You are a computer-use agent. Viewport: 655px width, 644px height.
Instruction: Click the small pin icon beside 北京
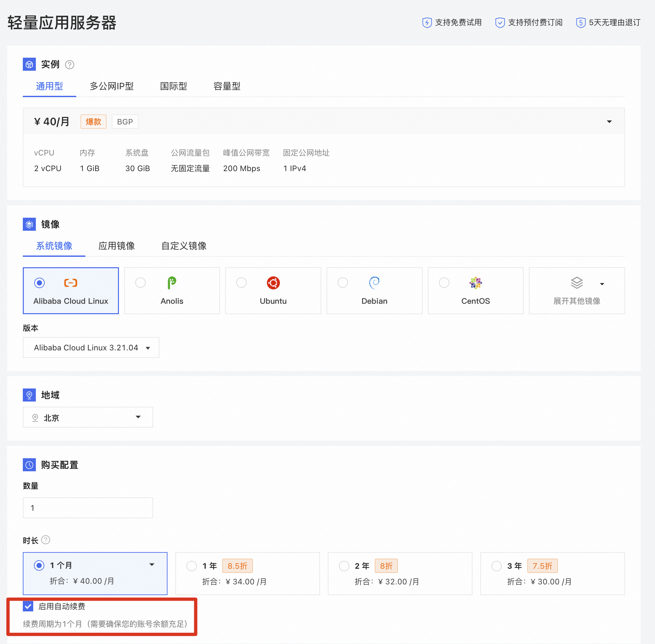click(x=35, y=418)
